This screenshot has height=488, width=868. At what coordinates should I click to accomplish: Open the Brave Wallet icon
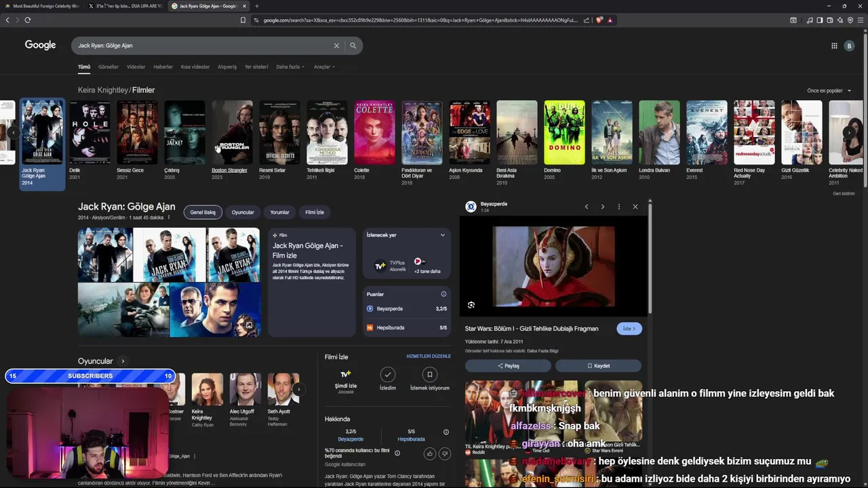click(x=830, y=20)
